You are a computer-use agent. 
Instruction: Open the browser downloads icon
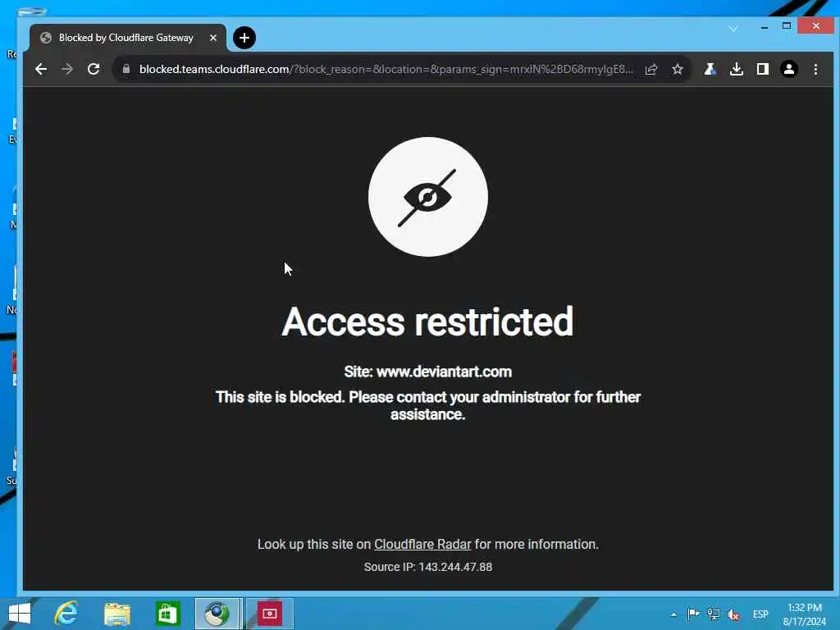pos(737,69)
